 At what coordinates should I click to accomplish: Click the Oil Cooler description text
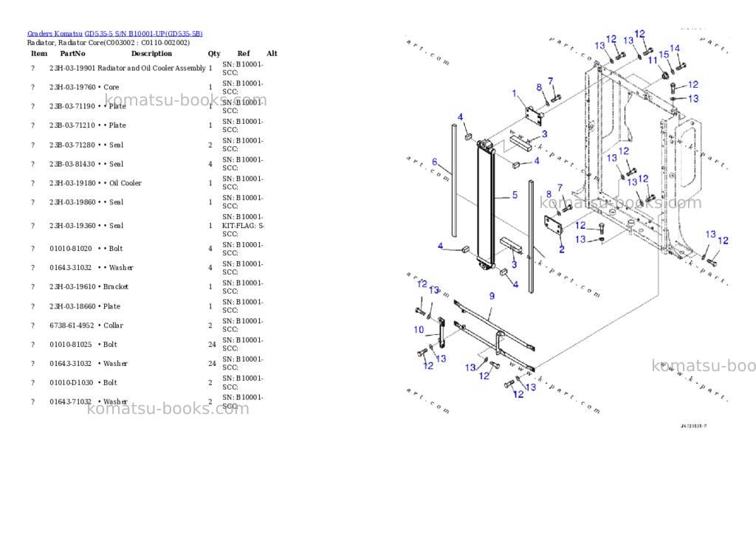[x=126, y=183]
